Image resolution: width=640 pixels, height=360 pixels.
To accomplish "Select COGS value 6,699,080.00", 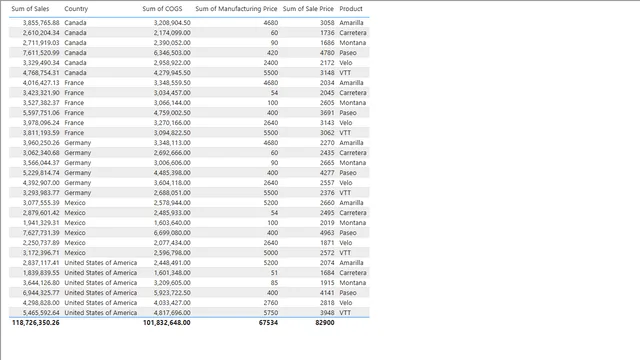I will click(x=172, y=233).
